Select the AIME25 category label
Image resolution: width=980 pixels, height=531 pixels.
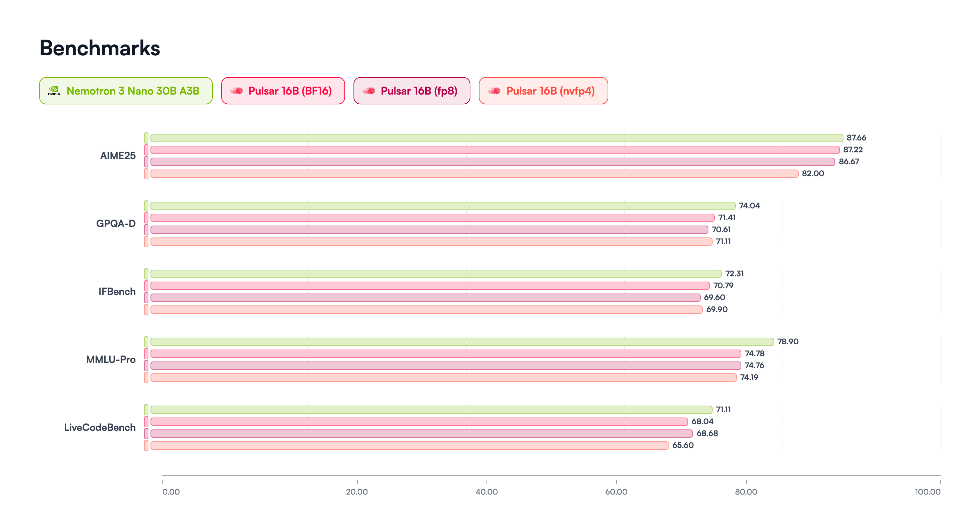pyautogui.click(x=118, y=156)
